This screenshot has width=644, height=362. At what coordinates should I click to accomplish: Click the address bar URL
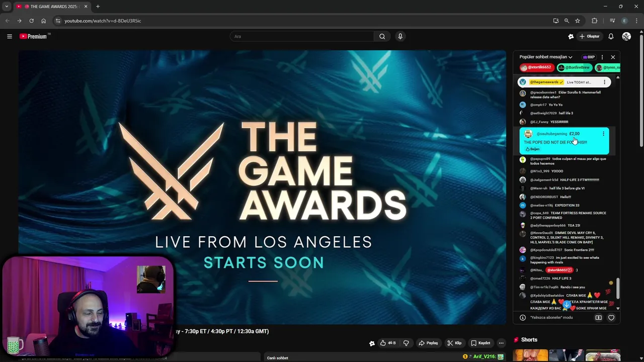pos(103,21)
